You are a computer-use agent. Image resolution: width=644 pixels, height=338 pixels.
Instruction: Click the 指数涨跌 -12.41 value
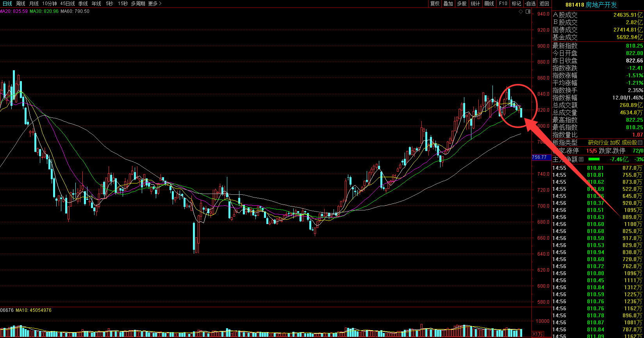pyautogui.click(x=635, y=68)
